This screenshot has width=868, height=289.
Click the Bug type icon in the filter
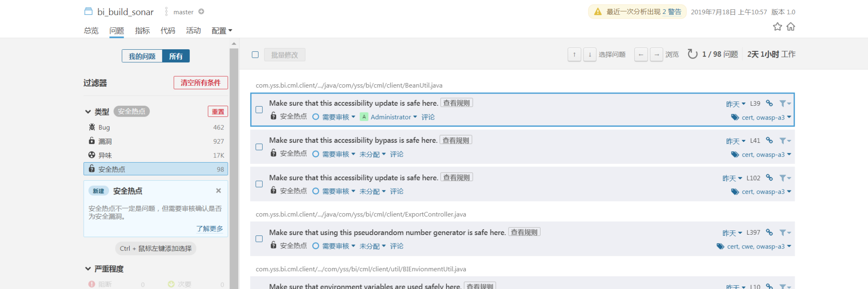[91, 127]
